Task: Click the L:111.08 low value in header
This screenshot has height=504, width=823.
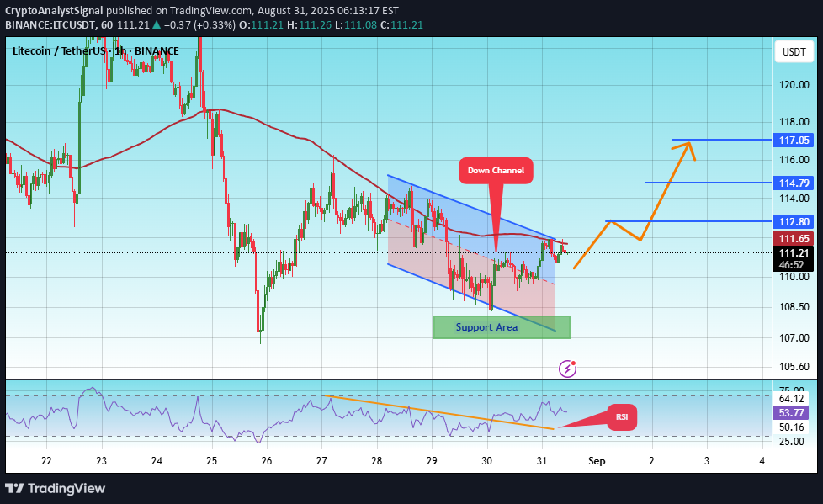Action: click(x=355, y=24)
